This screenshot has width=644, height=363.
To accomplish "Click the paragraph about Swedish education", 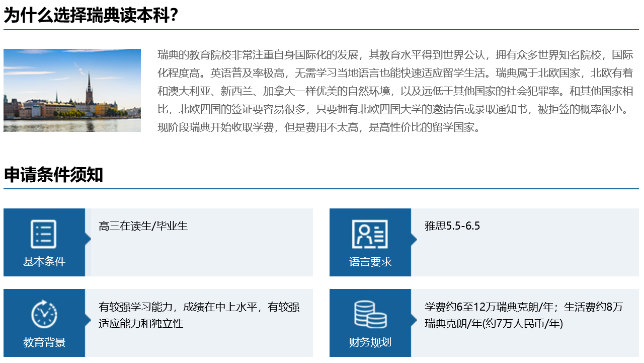I will (395, 91).
